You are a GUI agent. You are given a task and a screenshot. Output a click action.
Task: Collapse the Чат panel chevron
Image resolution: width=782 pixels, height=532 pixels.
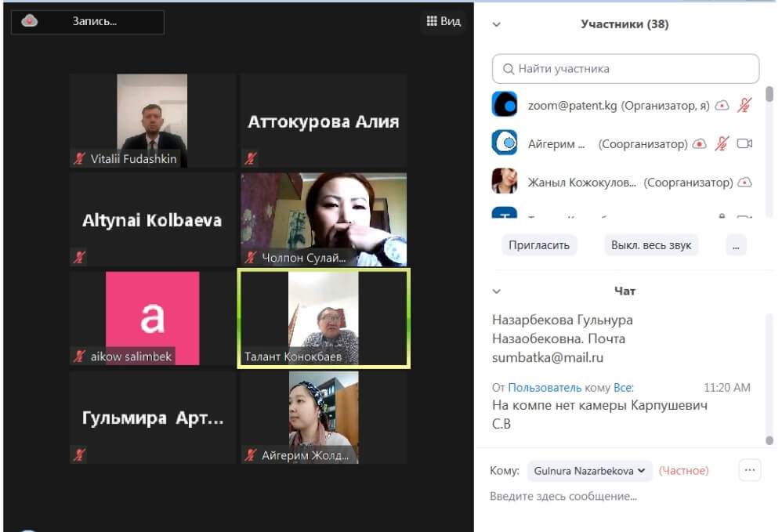tap(496, 291)
